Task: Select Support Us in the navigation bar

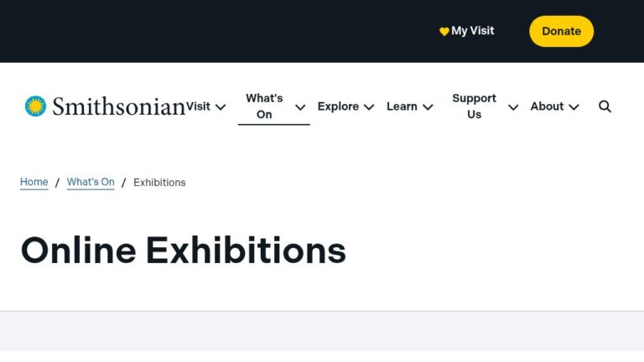Action: 474,106
